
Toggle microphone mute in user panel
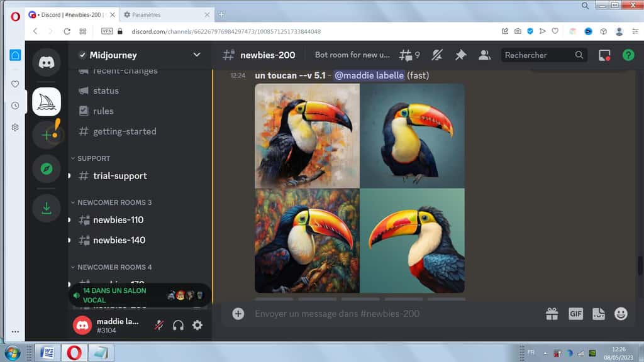(x=160, y=325)
